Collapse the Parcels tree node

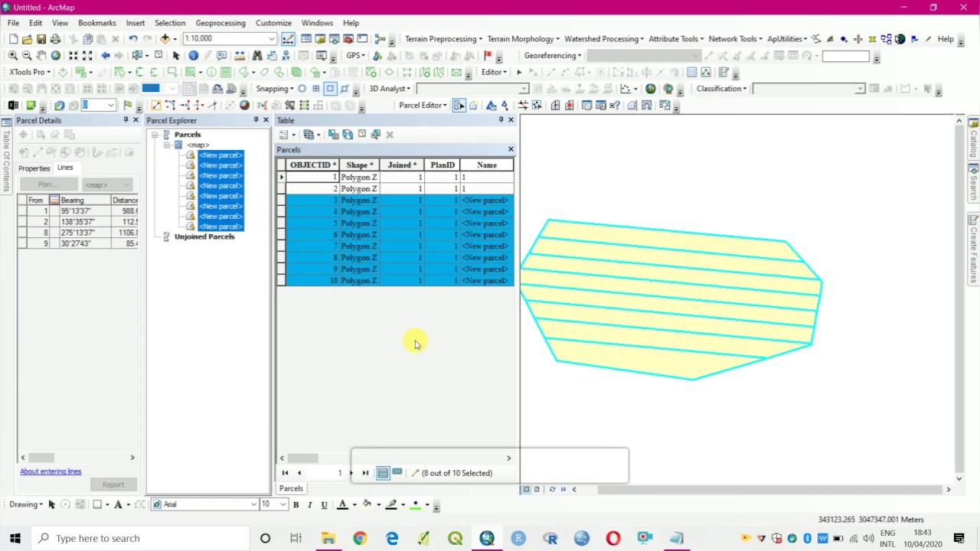pos(155,135)
